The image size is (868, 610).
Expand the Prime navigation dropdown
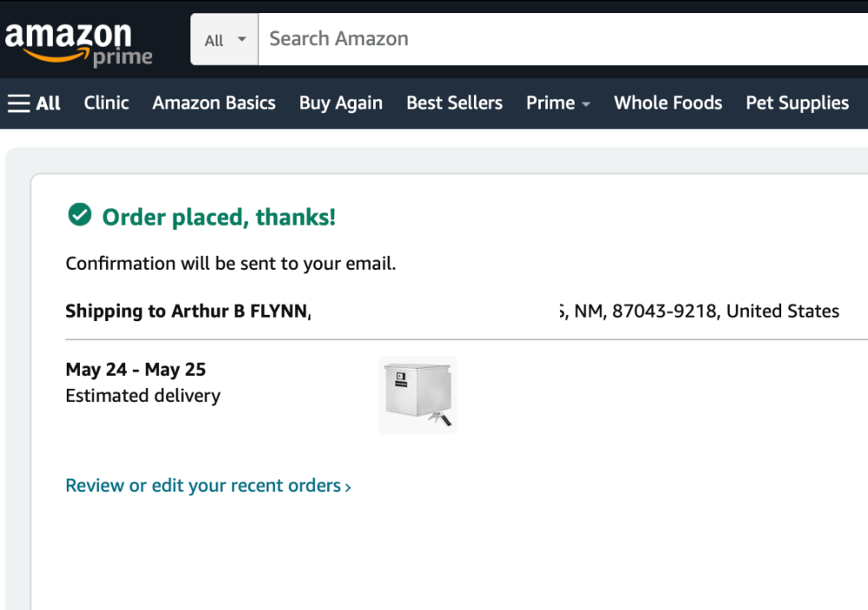click(558, 103)
